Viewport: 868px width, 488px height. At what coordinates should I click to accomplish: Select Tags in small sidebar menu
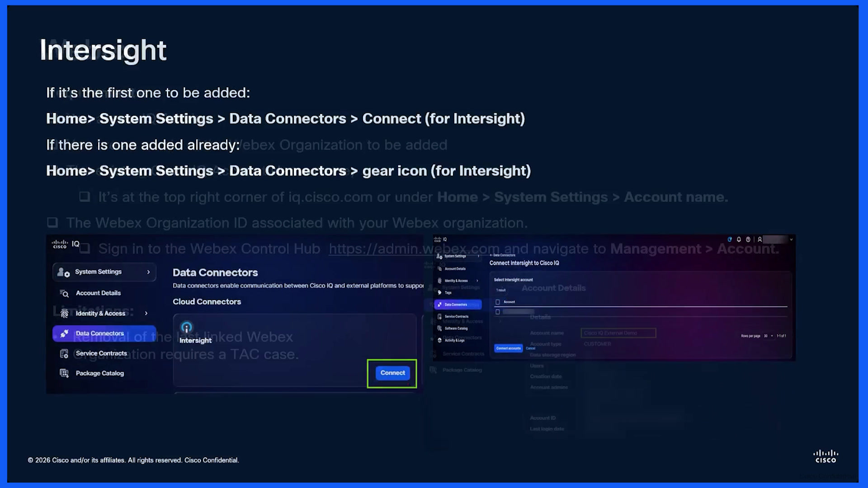coord(448,293)
